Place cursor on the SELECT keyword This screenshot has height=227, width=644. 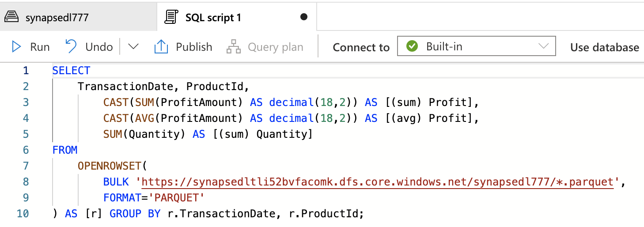71,71
